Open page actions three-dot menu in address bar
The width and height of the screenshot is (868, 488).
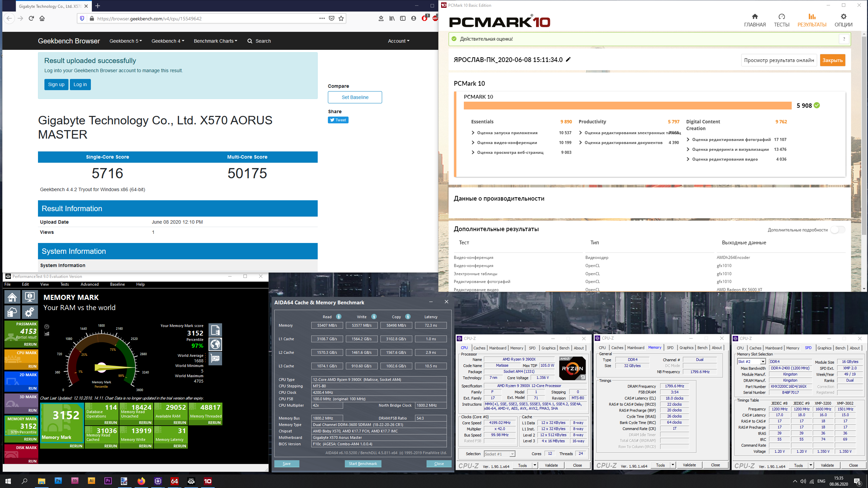tap(322, 18)
